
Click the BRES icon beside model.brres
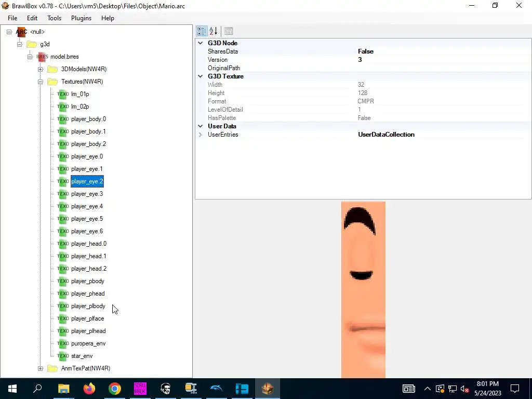[x=43, y=57]
